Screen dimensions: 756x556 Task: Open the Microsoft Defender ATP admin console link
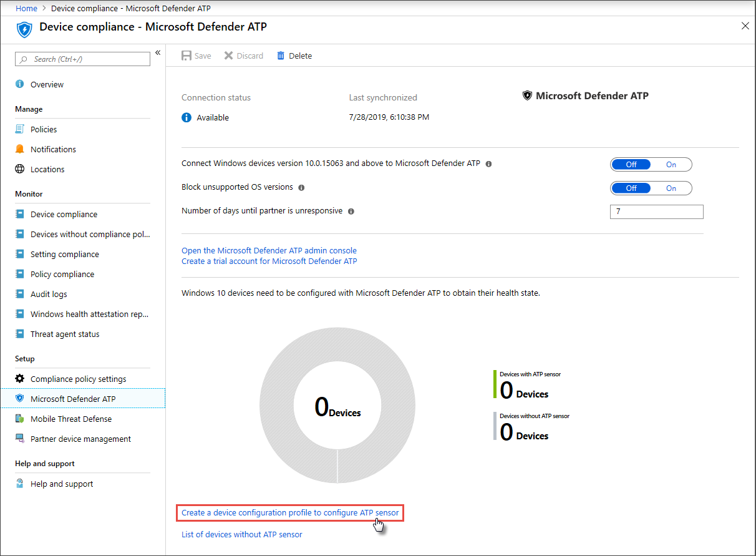tap(269, 250)
